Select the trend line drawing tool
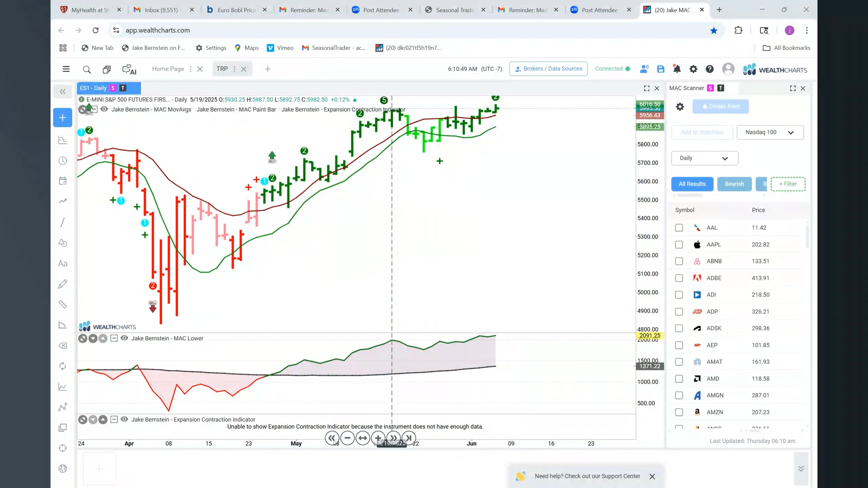Viewport: 868px width, 488px height. coord(63,222)
